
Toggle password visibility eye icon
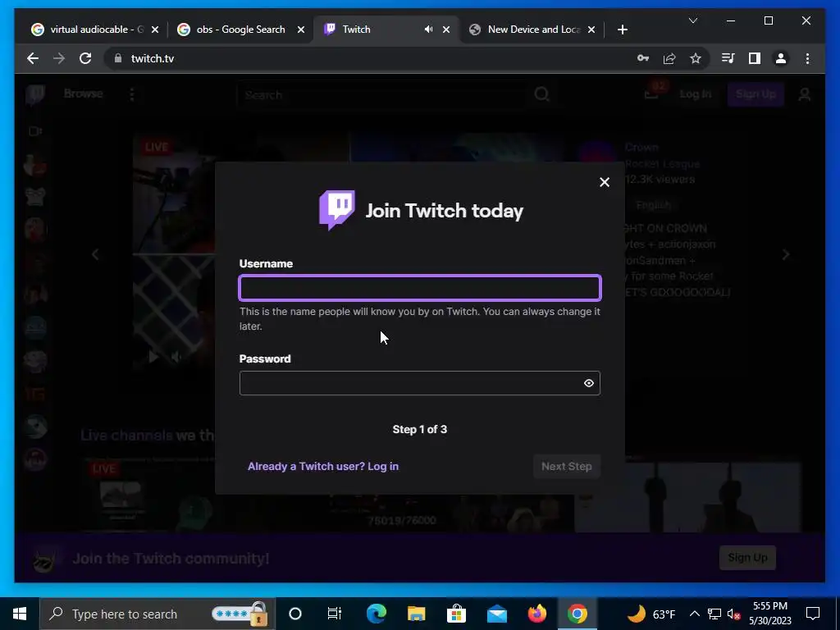589,383
